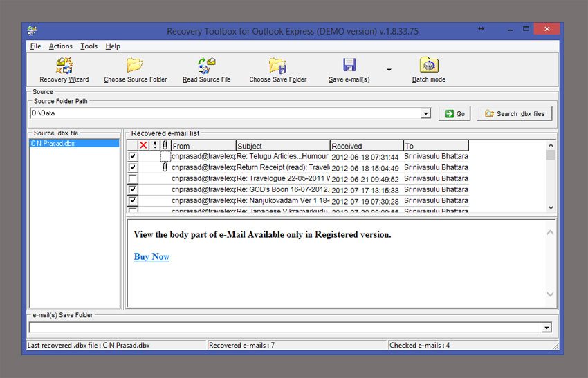
Task: Expand the Save e-mail(s) dropdown arrow
Action: (x=389, y=70)
